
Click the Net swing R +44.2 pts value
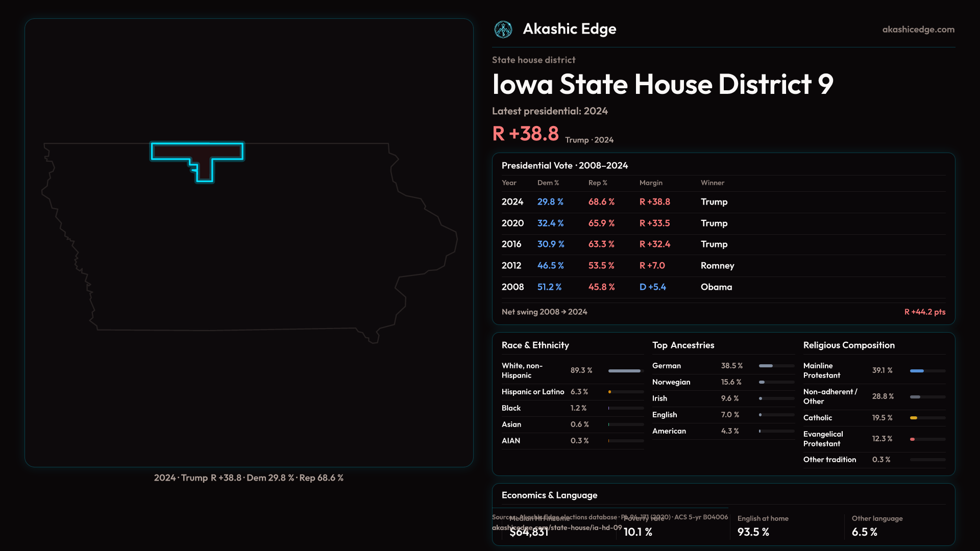click(924, 312)
